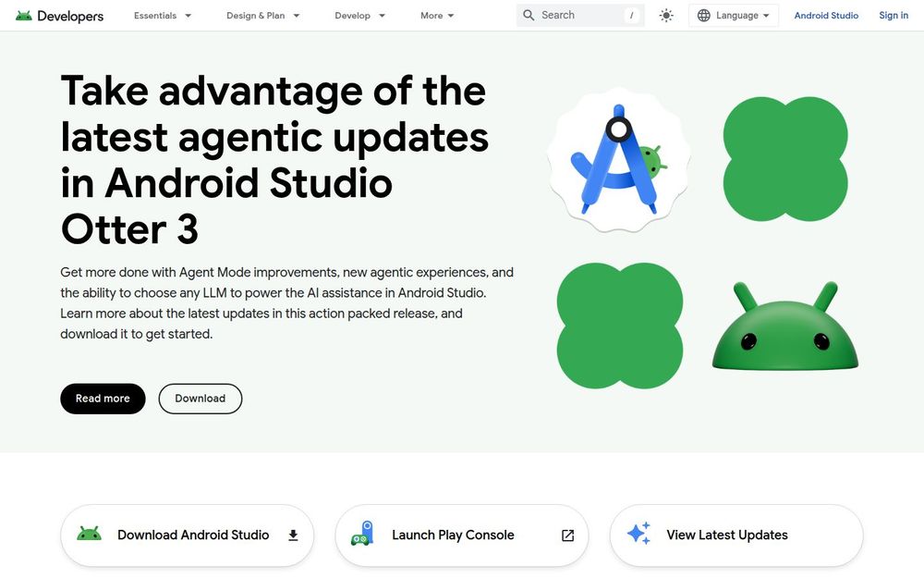Expand the Design & Plan dropdown arrow

[x=297, y=16]
